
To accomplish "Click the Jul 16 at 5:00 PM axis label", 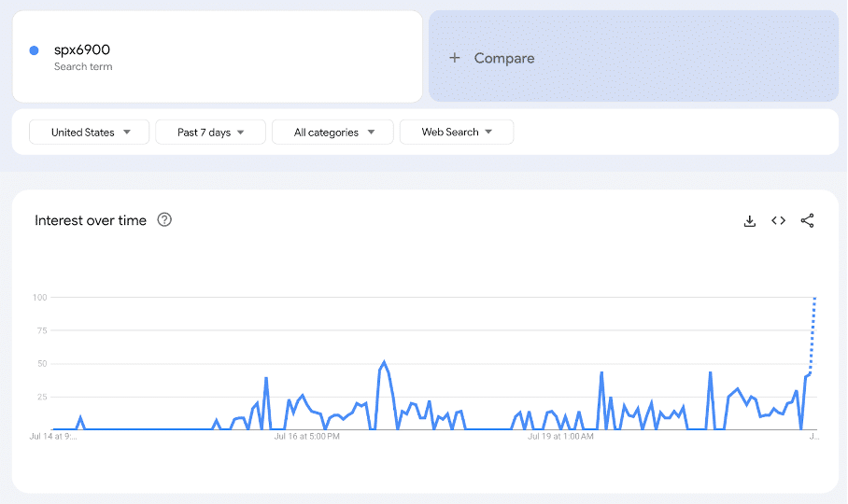I will (x=305, y=436).
